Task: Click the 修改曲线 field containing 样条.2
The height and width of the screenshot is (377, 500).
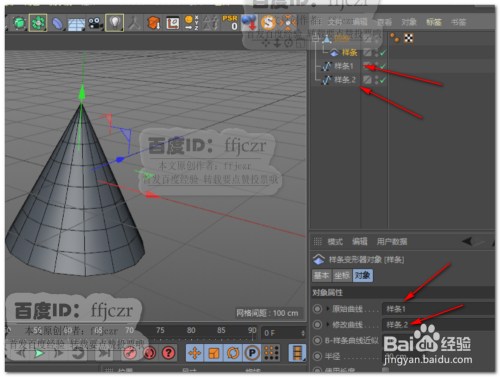Action: [x=438, y=324]
